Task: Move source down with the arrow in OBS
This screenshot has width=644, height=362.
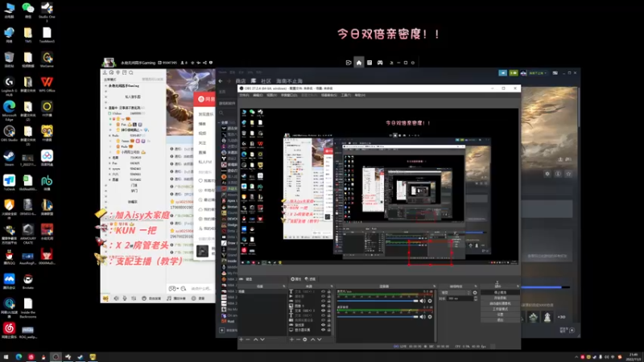Action: click(x=320, y=339)
